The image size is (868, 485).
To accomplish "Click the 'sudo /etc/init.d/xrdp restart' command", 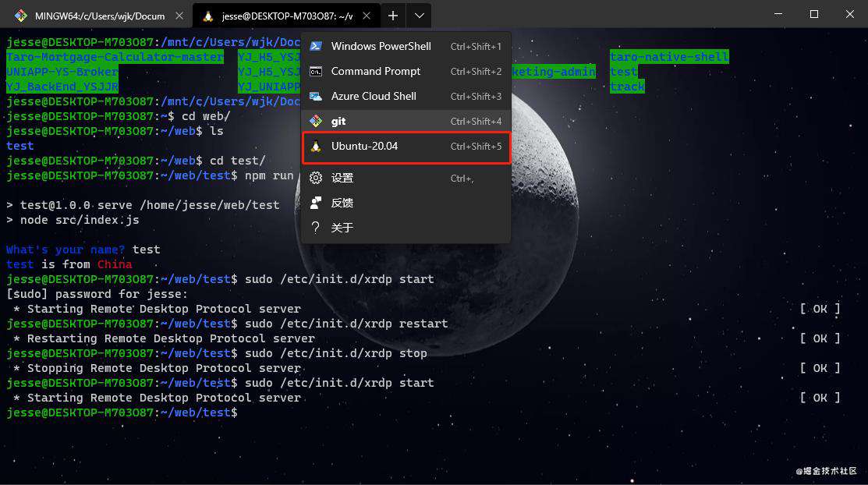I will point(346,324).
